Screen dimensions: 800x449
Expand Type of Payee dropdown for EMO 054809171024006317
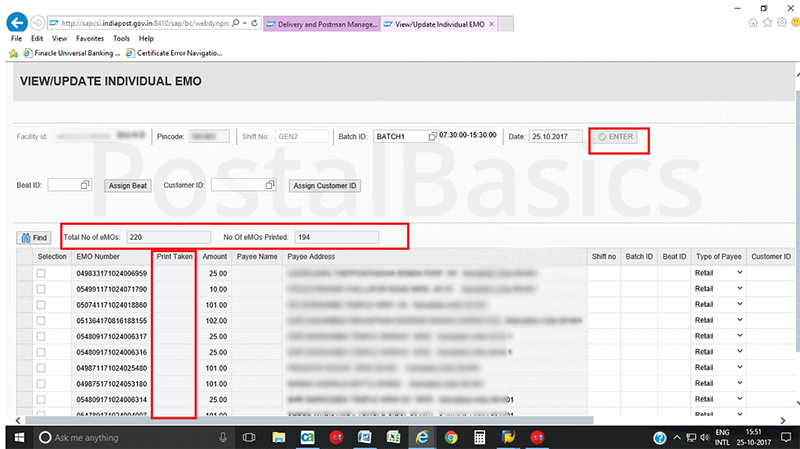(x=740, y=336)
